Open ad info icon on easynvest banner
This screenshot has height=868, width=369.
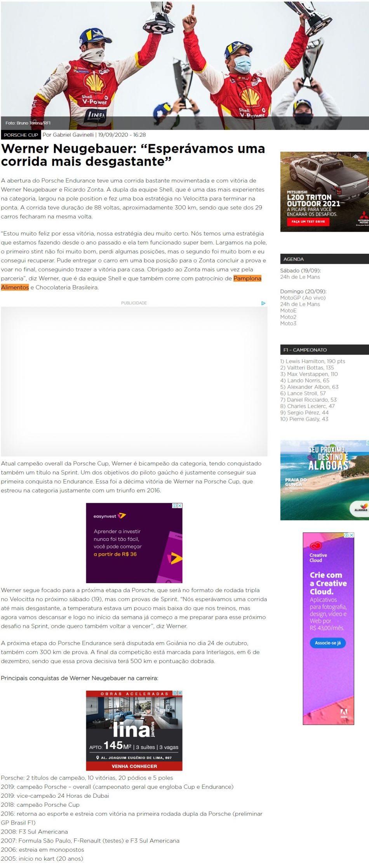coord(175,506)
